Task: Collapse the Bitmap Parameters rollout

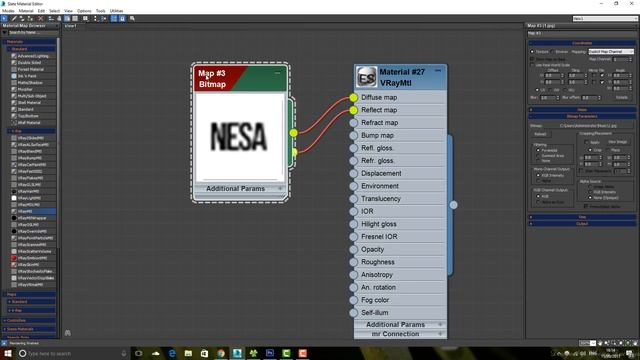Action: (x=582, y=116)
